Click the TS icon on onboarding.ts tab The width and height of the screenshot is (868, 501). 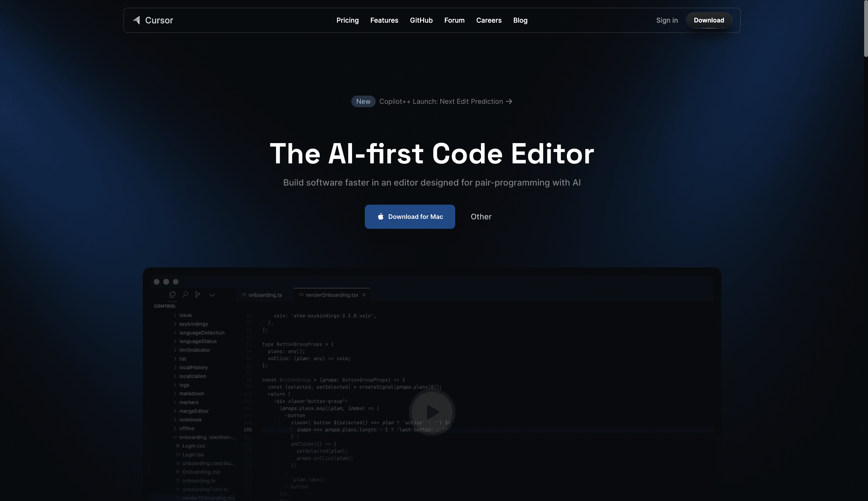coord(244,295)
